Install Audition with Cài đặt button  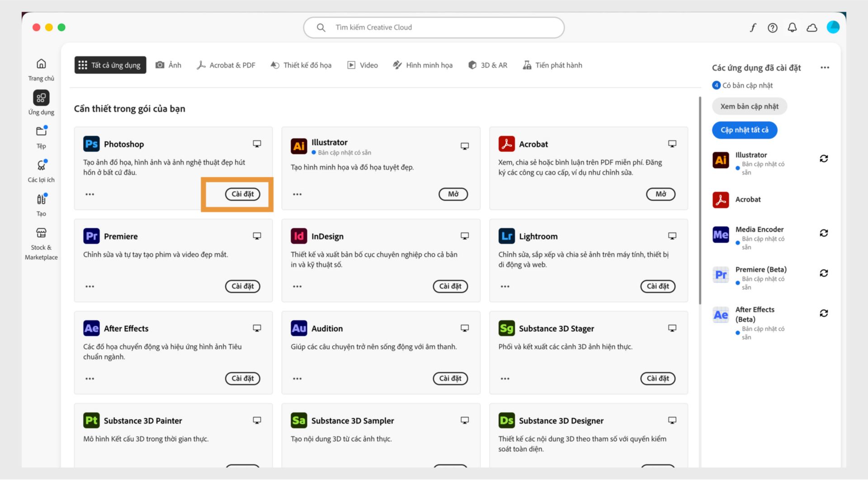(x=450, y=379)
